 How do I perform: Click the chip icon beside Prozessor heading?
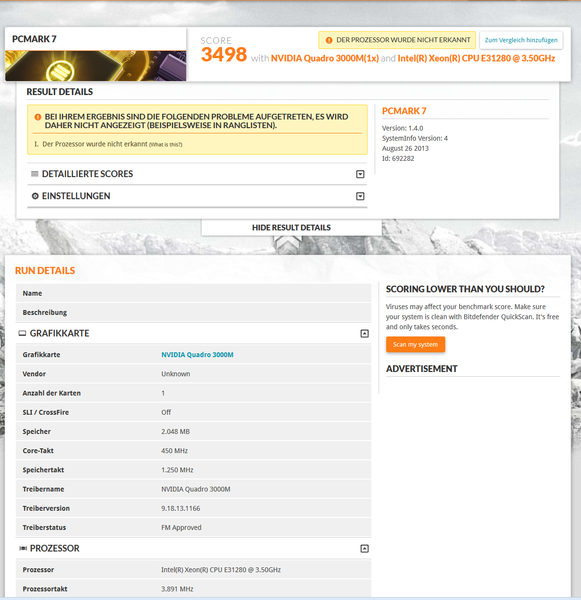tap(23, 549)
